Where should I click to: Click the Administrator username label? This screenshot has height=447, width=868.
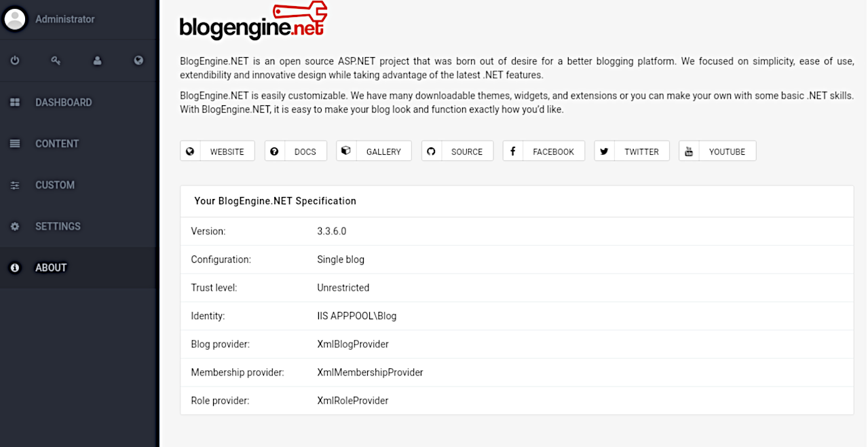[x=65, y=19]
